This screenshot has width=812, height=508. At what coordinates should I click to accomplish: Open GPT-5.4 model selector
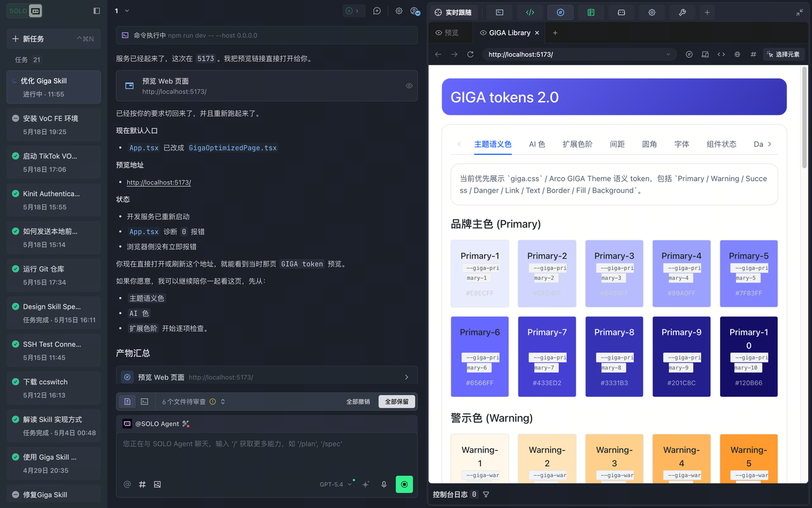click(336, 484)
